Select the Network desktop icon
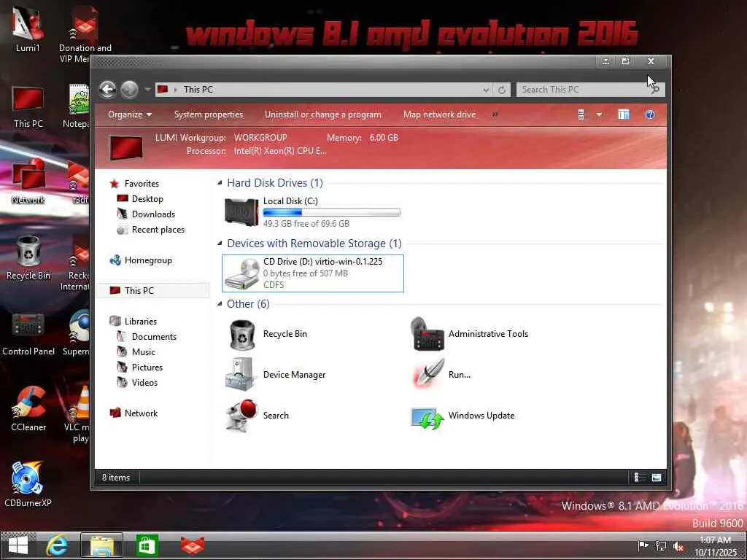 click(28, 182)
